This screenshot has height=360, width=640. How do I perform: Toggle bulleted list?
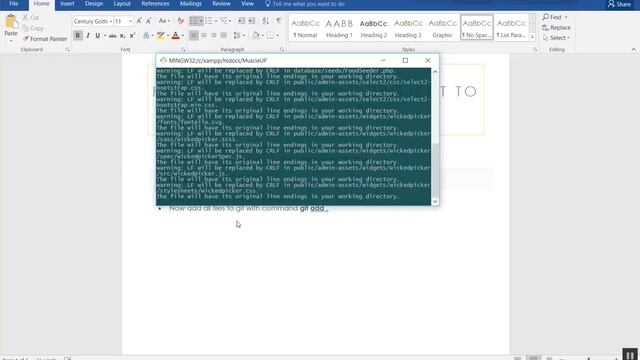click(194, 21)
